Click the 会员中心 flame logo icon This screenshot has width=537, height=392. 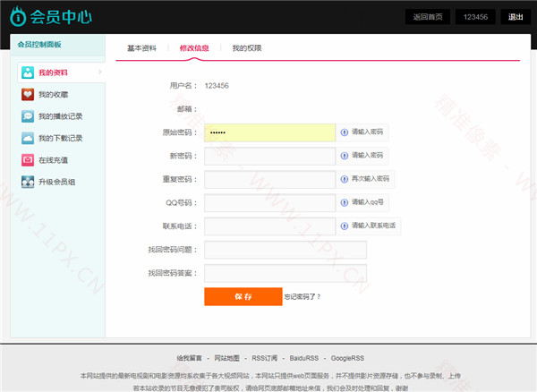[x=18, y=16]
